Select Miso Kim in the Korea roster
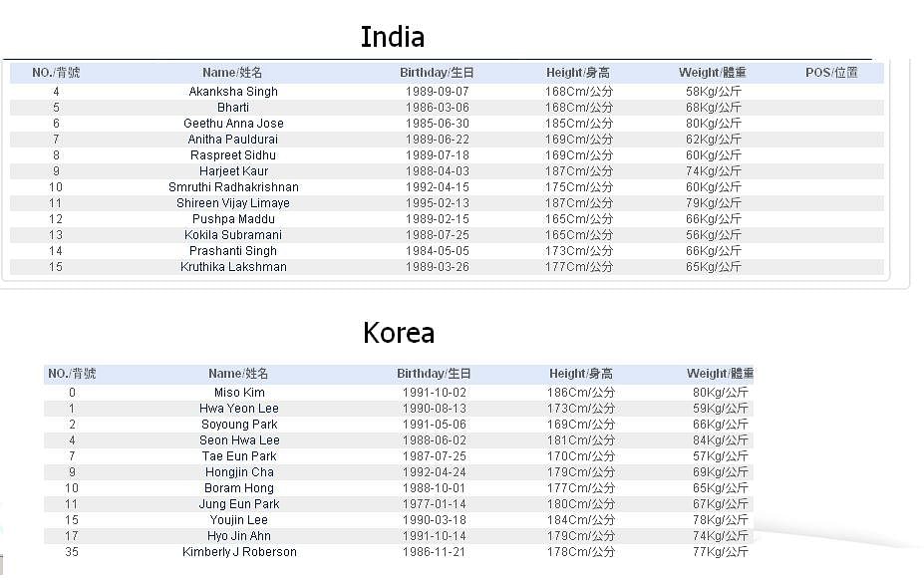 click(x=239, y=393)
